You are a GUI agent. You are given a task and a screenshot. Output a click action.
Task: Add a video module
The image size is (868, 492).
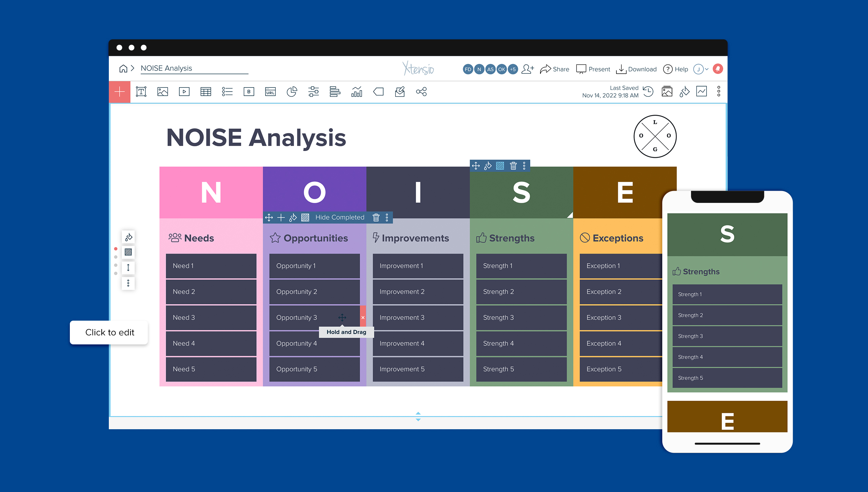click(x=184, y=92)
